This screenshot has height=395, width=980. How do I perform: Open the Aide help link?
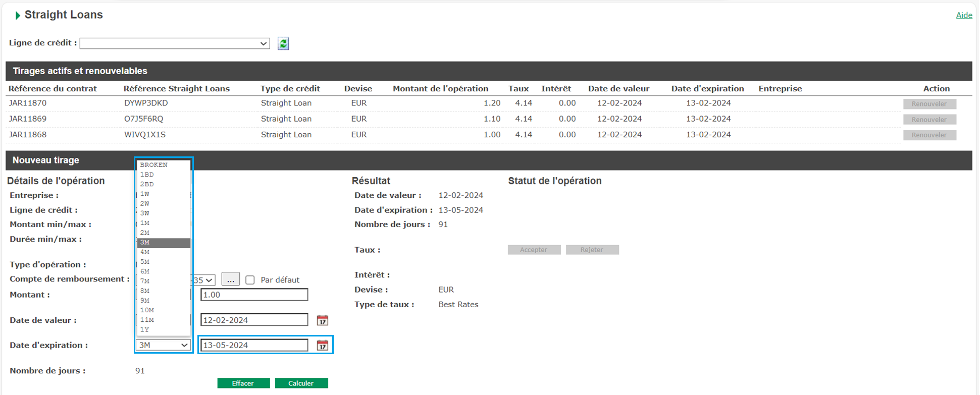pos(963,15)
